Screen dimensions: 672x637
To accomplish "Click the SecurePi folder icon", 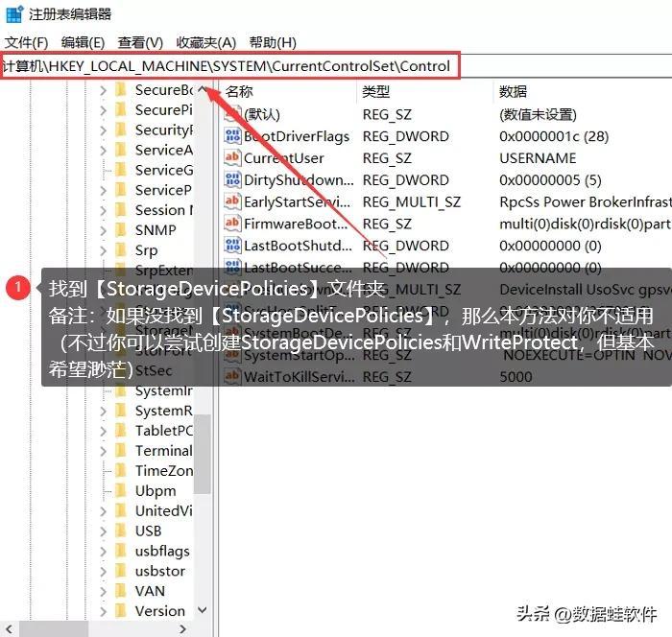I will 121,109.
